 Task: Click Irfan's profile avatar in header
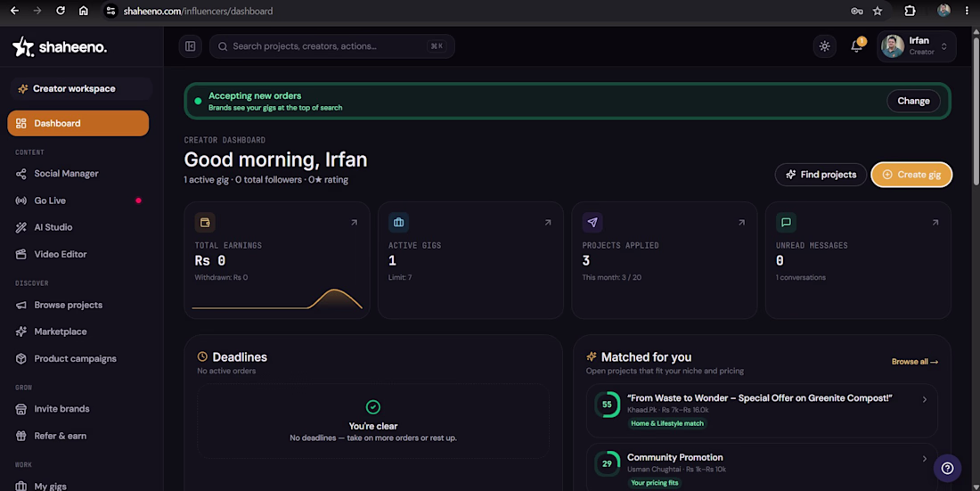click(x=893, y=46)
